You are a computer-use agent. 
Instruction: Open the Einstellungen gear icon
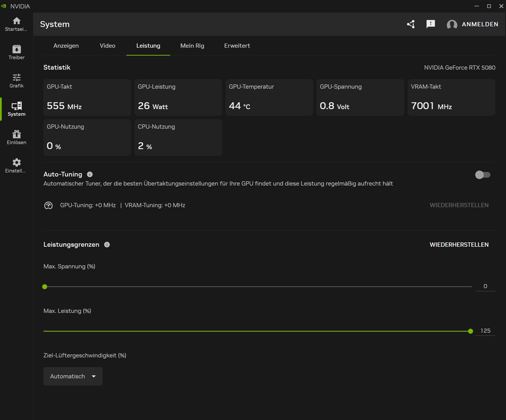pos(17,162)
